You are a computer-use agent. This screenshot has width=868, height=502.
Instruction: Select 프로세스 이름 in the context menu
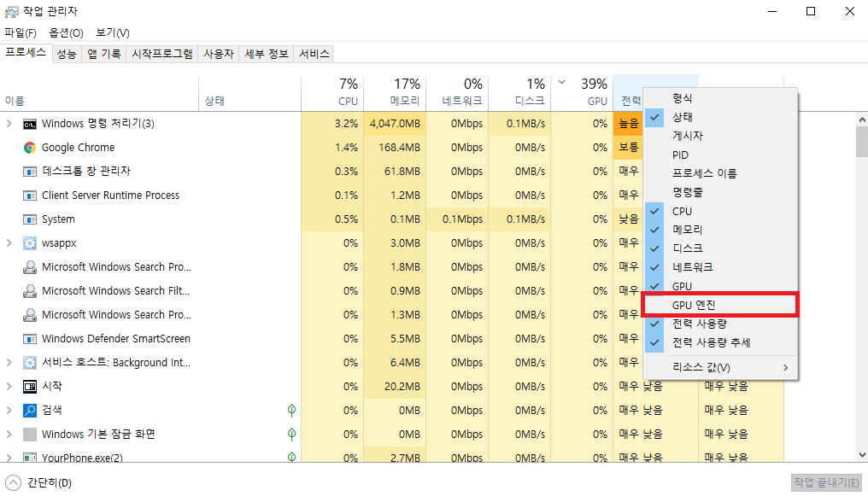click(720, 174)
